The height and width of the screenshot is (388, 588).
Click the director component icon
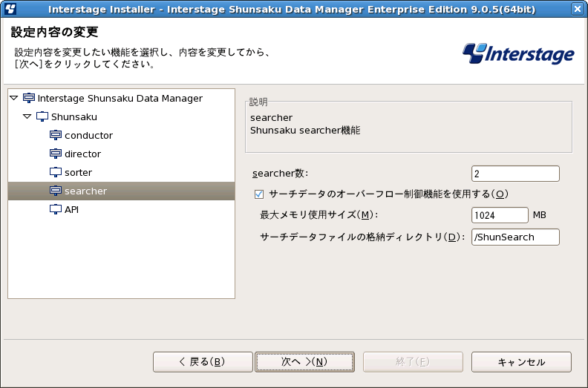pos(56,154)
